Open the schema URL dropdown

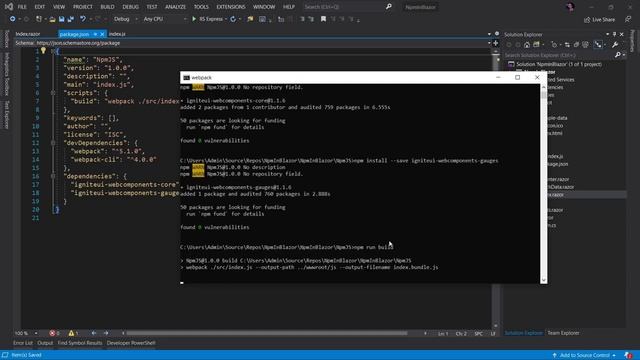tap(489, 43)
